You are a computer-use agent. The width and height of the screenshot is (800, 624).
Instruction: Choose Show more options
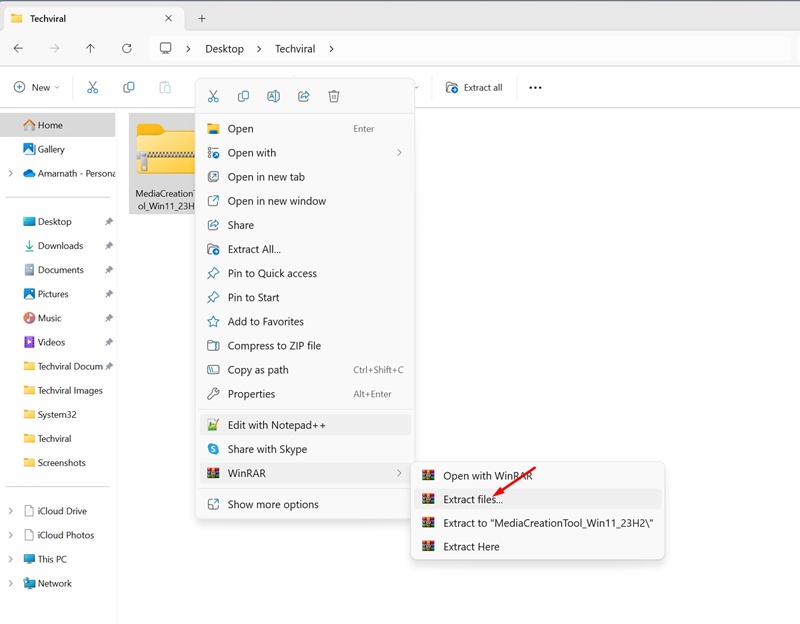305,504
